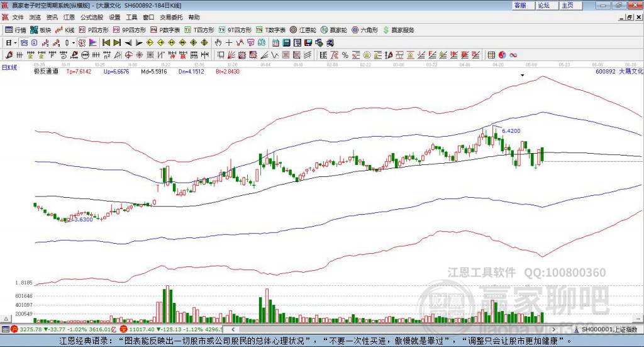Click the infinity loop icon
644x347 pixels.
coord(513,55)
